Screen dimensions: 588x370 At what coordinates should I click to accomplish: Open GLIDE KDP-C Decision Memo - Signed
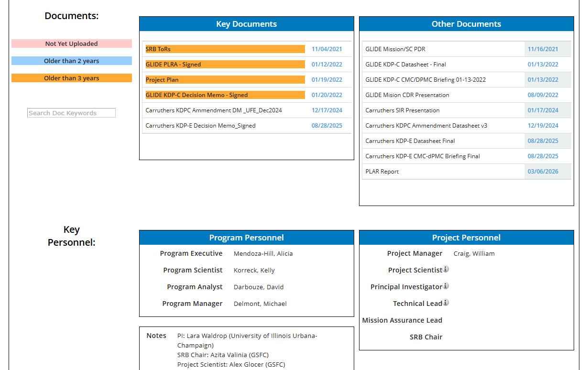tap(196, 95)
